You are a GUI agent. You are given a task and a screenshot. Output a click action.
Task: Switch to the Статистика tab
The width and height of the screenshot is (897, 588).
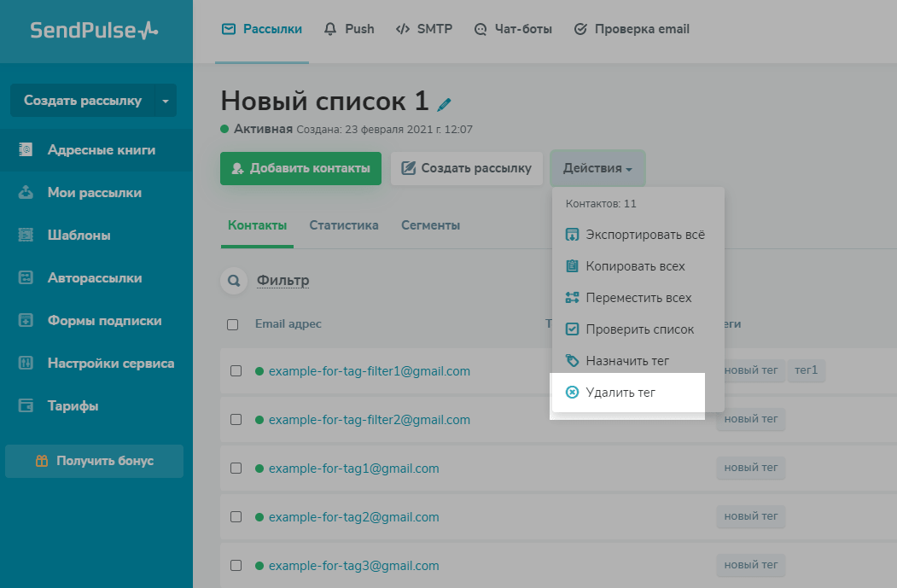coord(344,226)
